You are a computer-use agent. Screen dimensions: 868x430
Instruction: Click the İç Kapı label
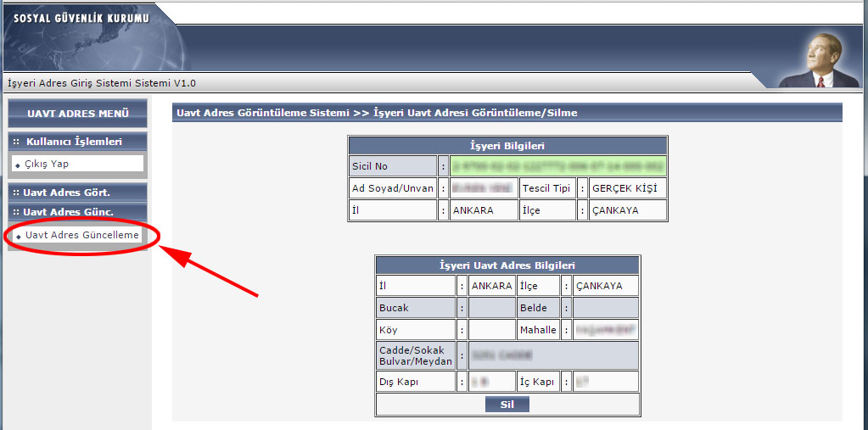coord(539,382)
